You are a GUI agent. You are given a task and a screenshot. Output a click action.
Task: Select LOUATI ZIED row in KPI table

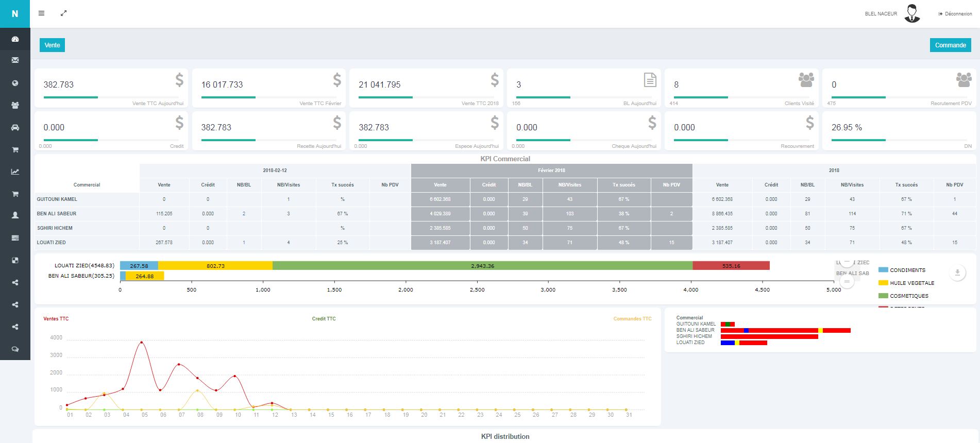point(505,243)
